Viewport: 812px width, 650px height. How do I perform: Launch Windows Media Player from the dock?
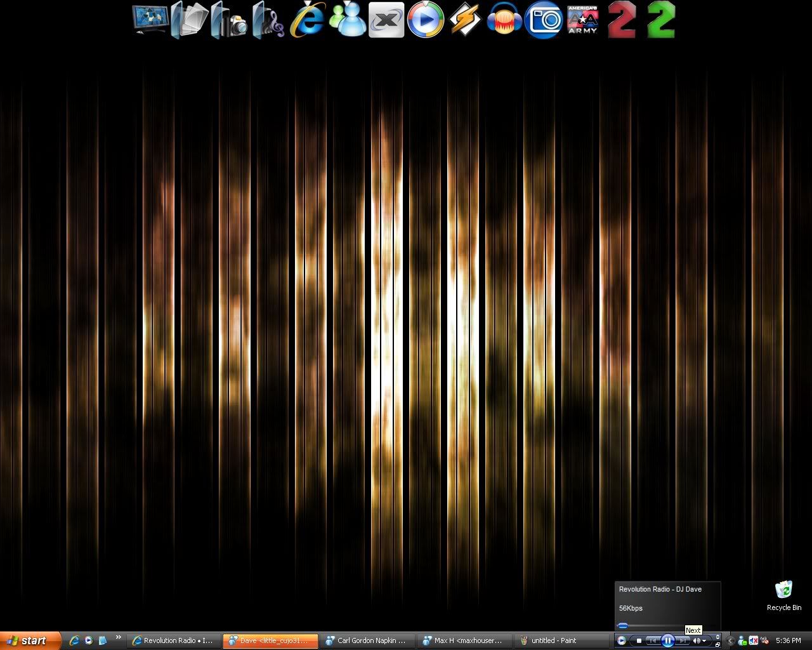[426, 20]
